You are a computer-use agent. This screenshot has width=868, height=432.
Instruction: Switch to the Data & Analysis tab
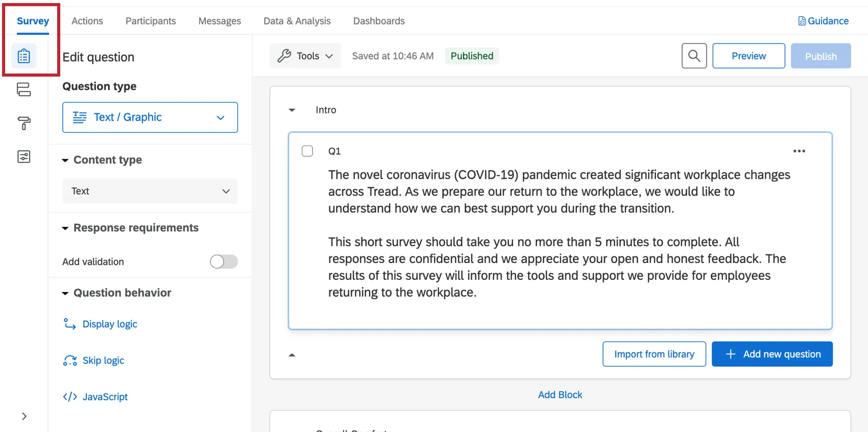point(297,21)
